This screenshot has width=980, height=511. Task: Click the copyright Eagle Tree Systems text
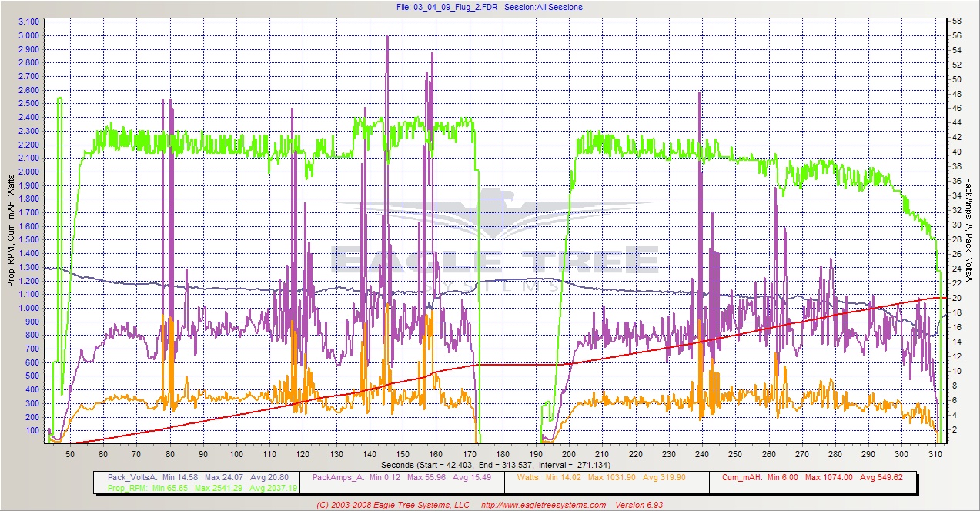click(x=393, y=505)
